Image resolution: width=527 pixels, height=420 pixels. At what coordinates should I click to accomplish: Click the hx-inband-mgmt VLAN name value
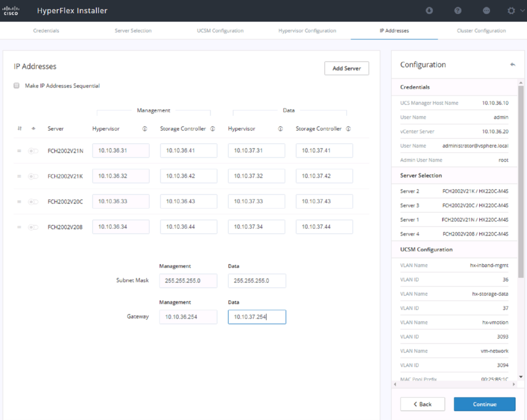click(x=489, y=265)
